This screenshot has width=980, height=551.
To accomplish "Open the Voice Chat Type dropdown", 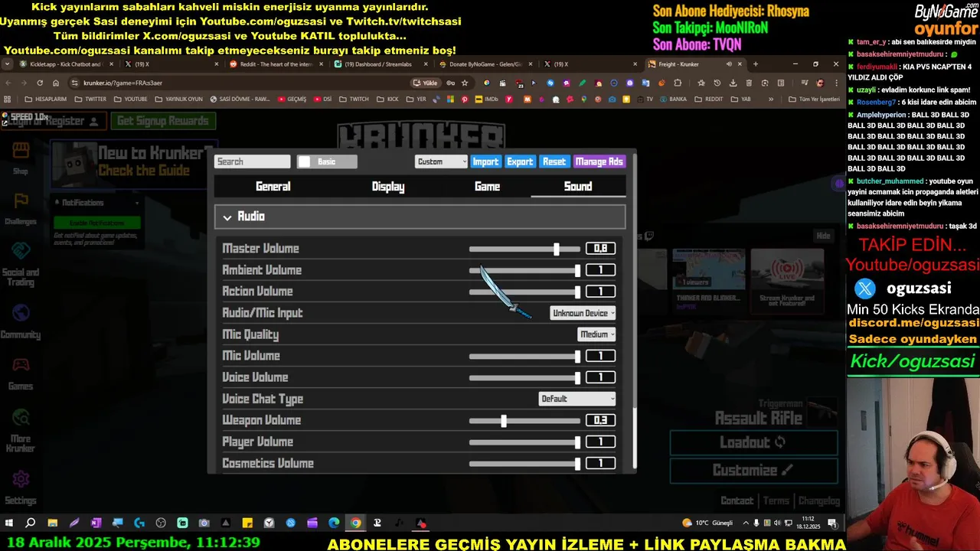I will pos(577,399).
